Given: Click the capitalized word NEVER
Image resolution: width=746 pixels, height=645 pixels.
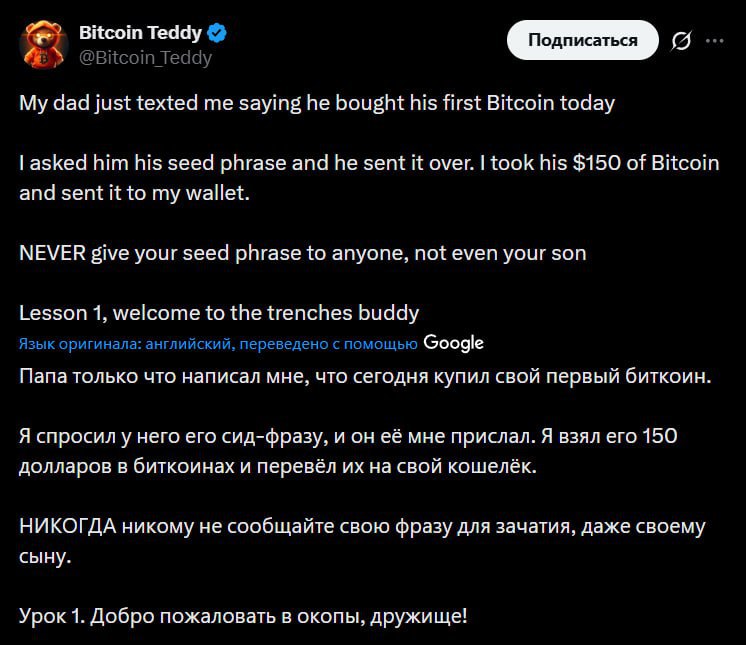Looking at the screenshot, I should coord(52,253).
